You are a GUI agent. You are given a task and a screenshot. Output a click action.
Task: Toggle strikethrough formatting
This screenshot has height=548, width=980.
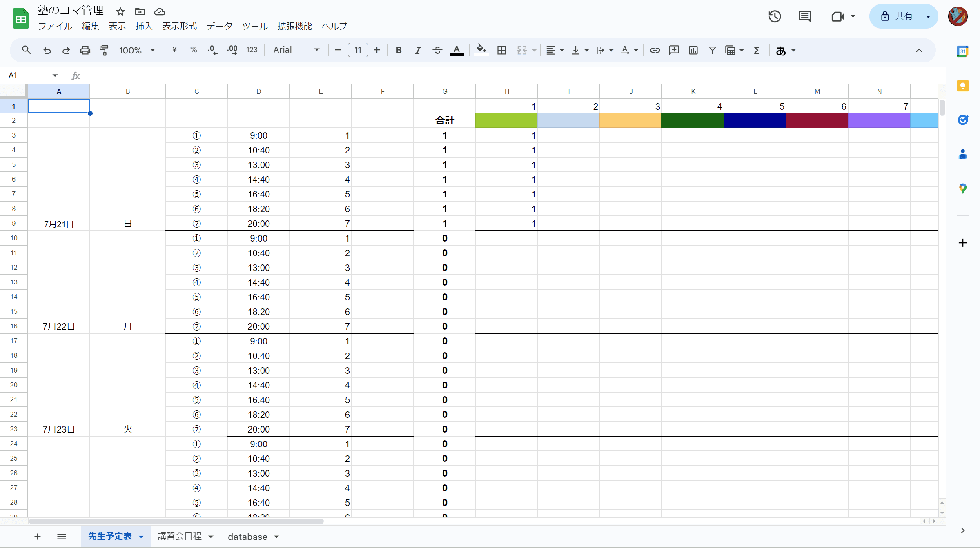tap(437, 50)
